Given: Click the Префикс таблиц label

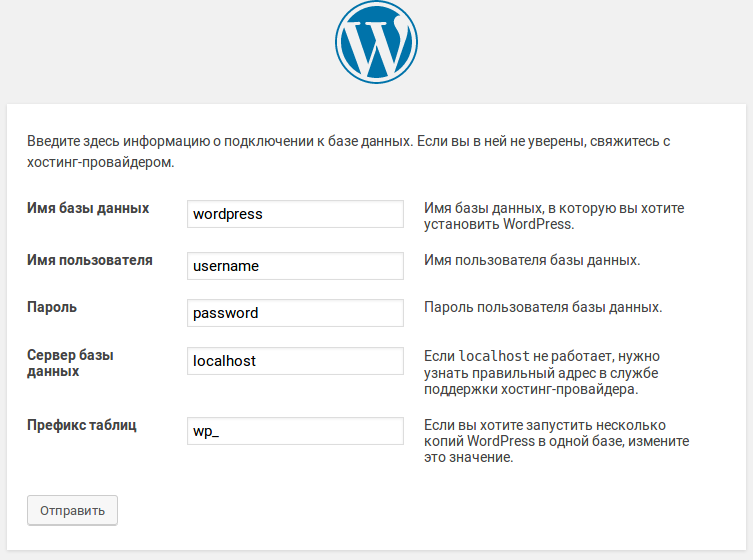Looking at the screenshot, I should [82, 425].
